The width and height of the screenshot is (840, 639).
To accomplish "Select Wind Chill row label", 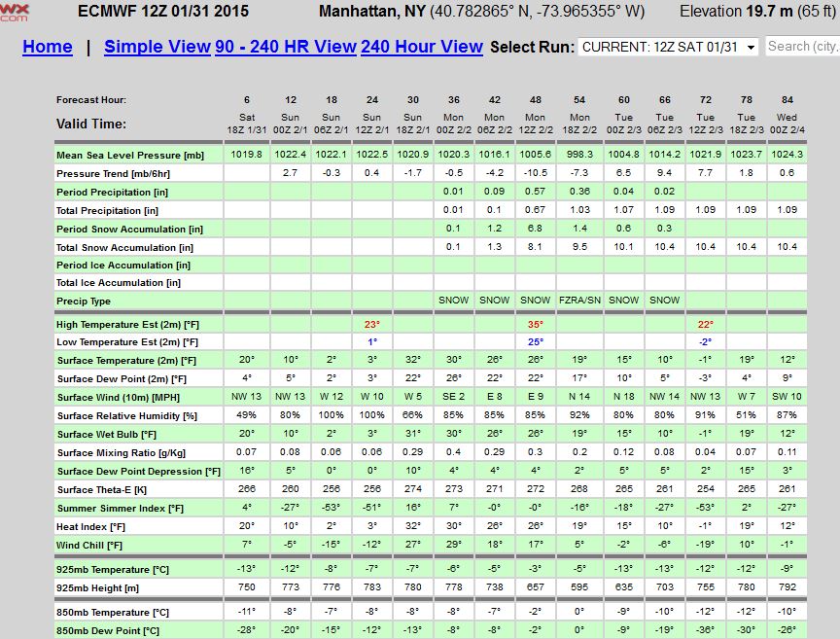I will 89,546.
